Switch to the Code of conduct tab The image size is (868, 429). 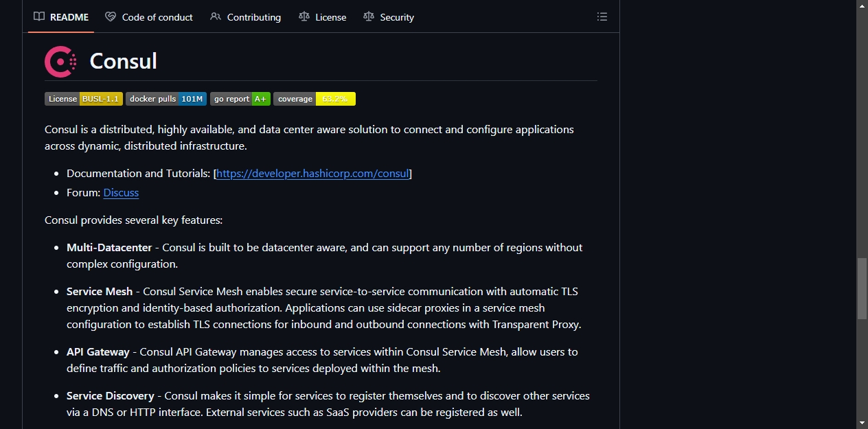[149, 16]
